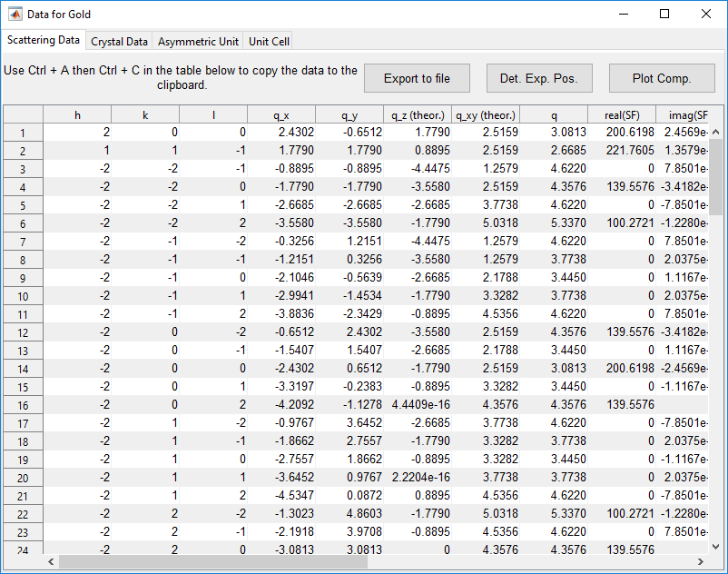728x574 pixels.
Task: Minimize the Data for Gold window
Action: pos(623,15)
